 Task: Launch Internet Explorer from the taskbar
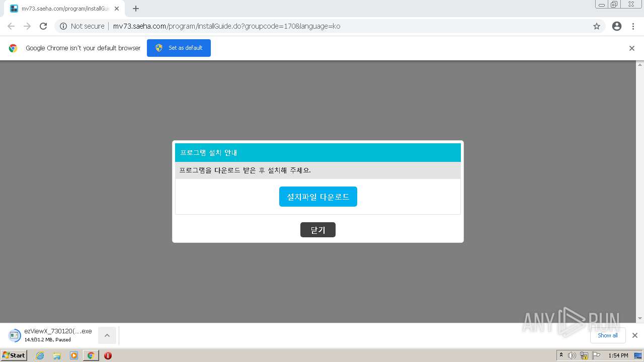click(x=40, y=355)
